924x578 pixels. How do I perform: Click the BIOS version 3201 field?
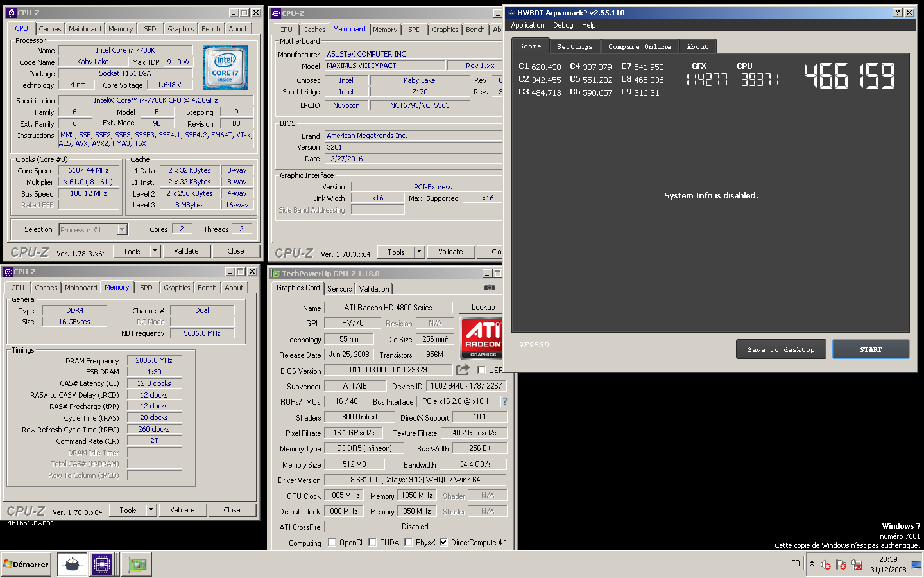(413, 147)
